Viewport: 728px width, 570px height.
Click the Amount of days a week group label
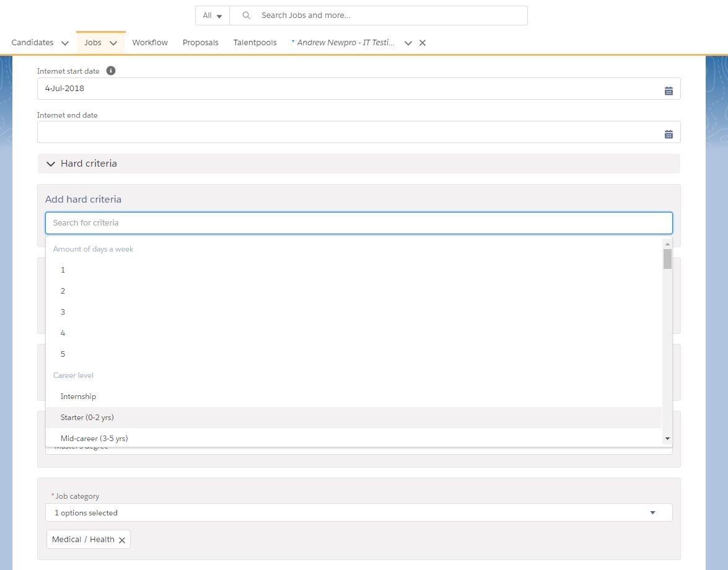[93, 249]
